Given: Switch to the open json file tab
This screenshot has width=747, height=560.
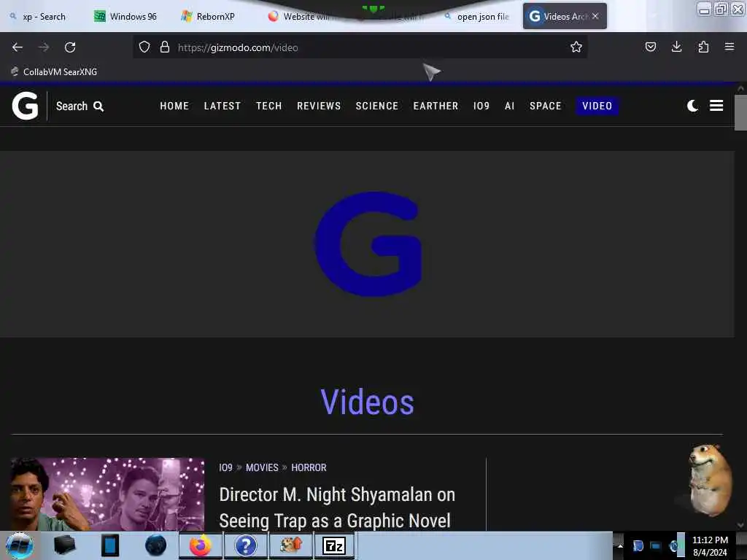Looking at the screenshot, I should (476, 17).
